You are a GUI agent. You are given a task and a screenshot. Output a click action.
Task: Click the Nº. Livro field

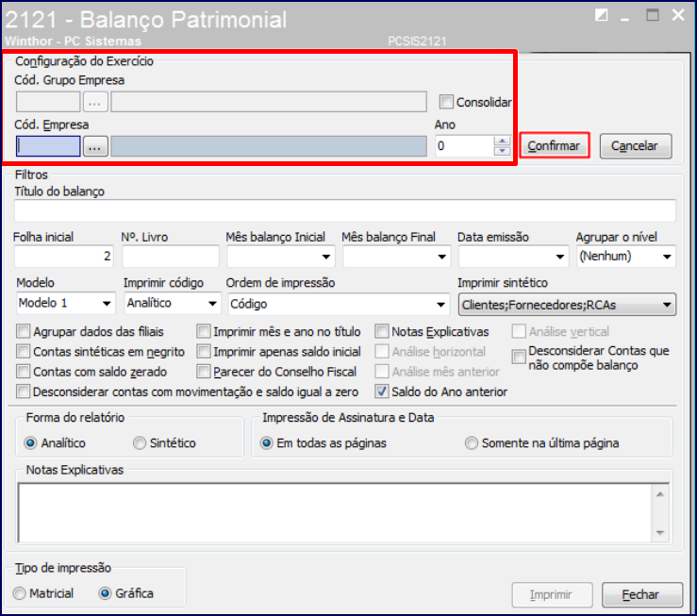pyautogui.click(x=171, y=257)
